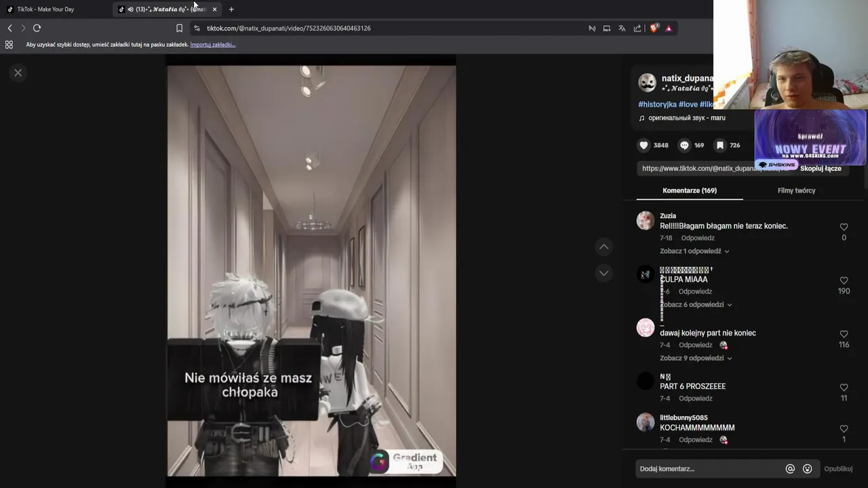Open the Brave Shields lion icon

654,28
